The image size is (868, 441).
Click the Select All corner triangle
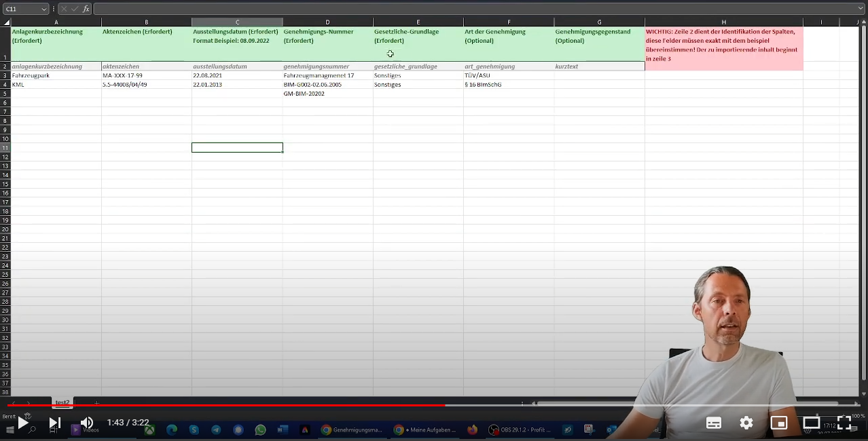click(5, 22)
